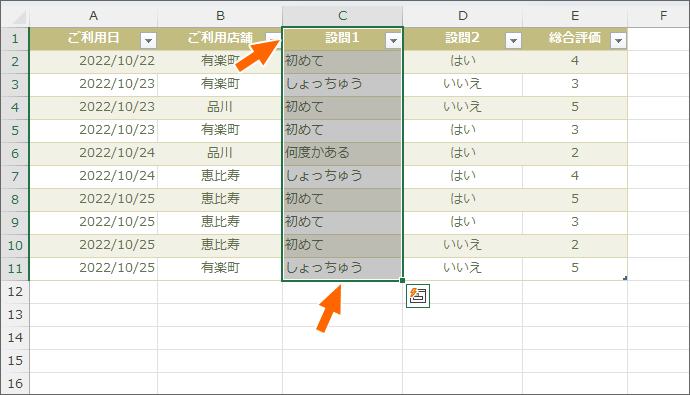
Task: Click the ご利用日 header cell
Action: [x=93, y=39]
